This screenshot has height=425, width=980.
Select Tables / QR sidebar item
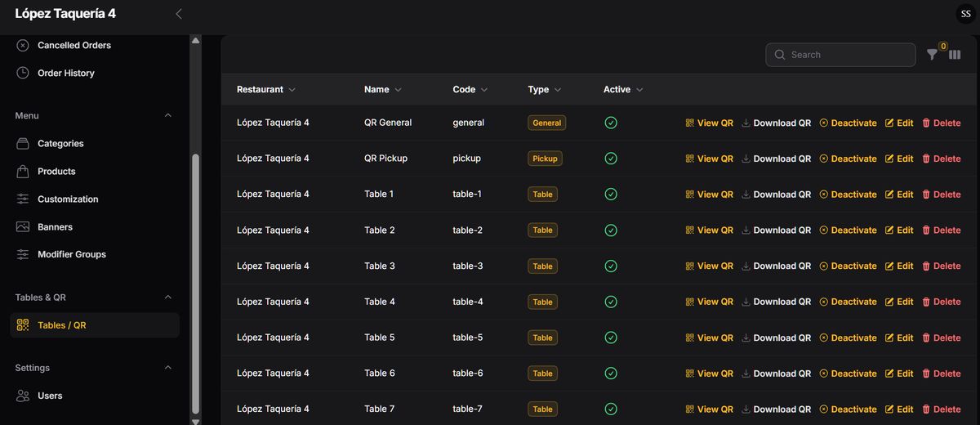point(95,325)
